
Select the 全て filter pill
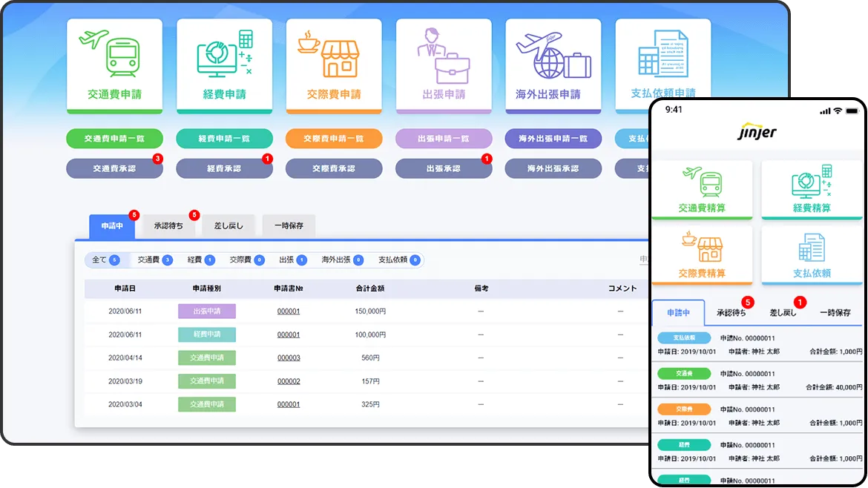[105, 260]
